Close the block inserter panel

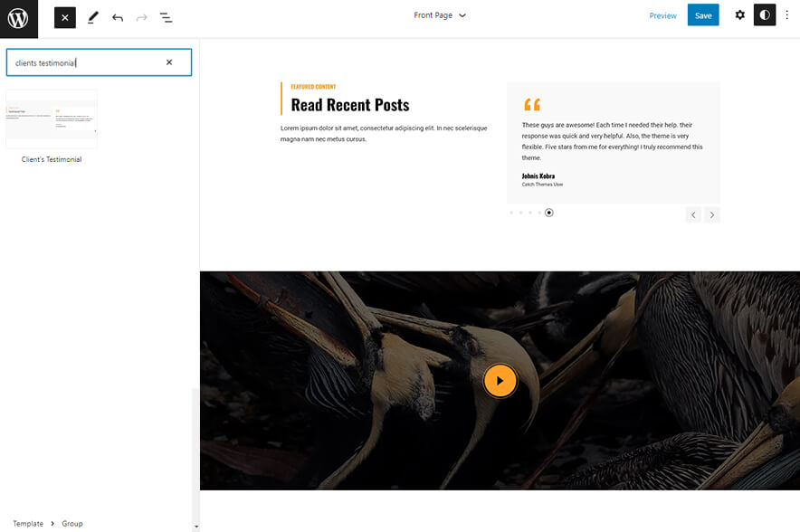(x=65, y=17)
